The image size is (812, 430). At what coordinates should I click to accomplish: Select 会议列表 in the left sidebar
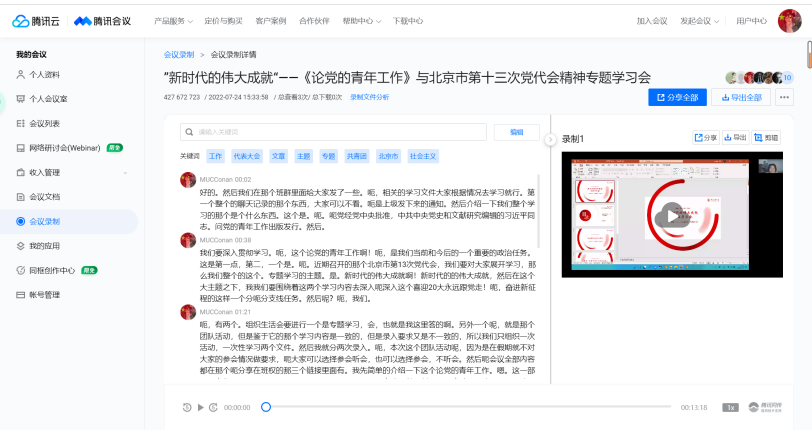point(44,123)
